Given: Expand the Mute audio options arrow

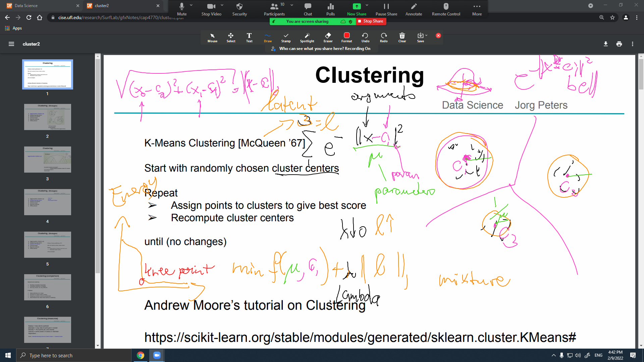Looking at the screenshot, I should coord(191,5).
